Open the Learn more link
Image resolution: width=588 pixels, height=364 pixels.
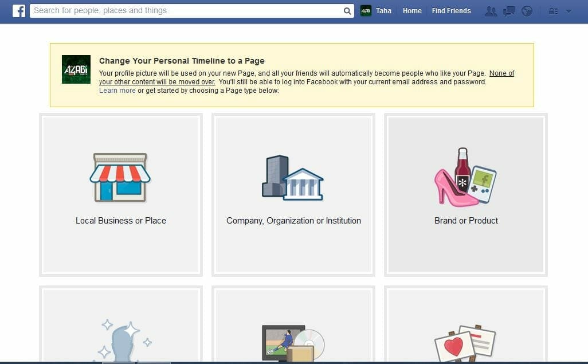click(x=117, y=90)
